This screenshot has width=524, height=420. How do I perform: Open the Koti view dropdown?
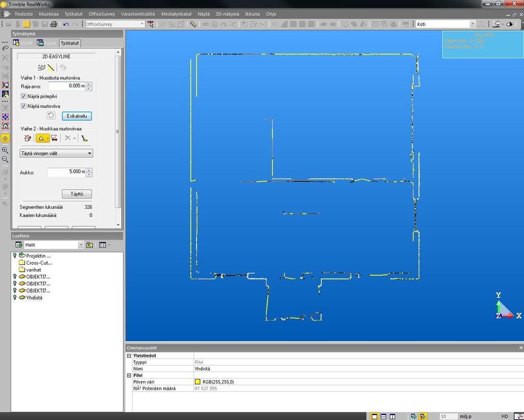click(472, 24)
